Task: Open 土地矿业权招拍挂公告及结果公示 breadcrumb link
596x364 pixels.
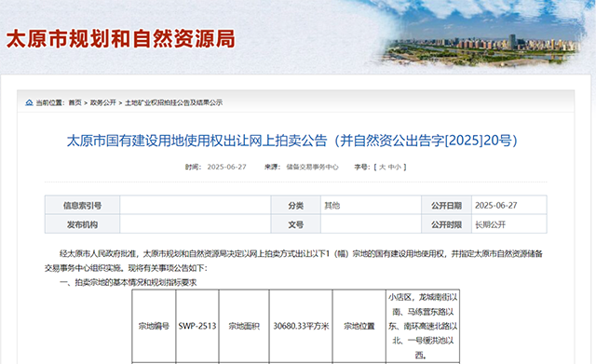Action: [x=174, y=102]
